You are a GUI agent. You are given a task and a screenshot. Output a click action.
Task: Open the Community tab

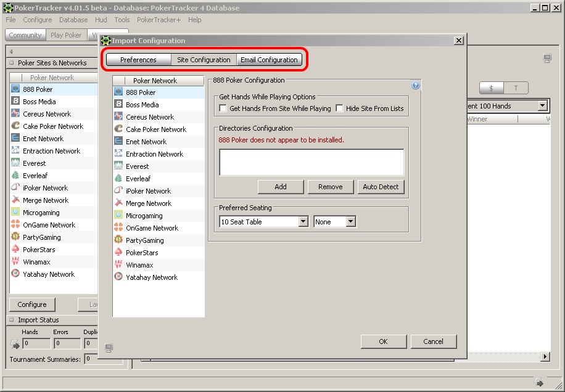point(25,35)
